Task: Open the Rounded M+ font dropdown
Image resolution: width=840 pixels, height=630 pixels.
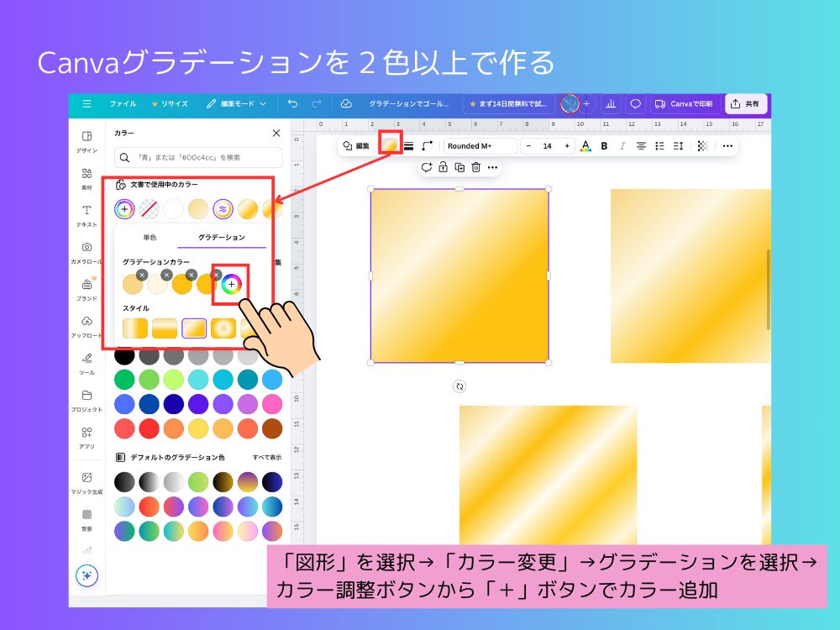Action: (x=480, y=145)
